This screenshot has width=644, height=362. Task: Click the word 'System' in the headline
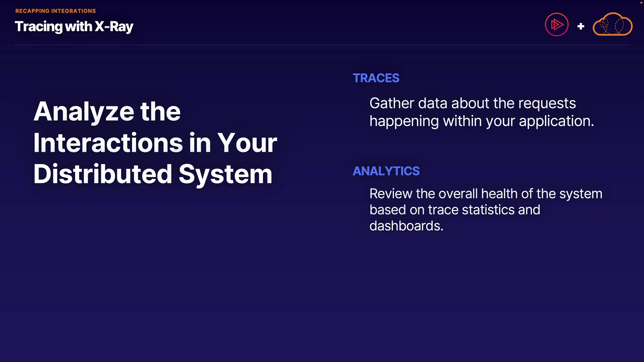point(225,174)
